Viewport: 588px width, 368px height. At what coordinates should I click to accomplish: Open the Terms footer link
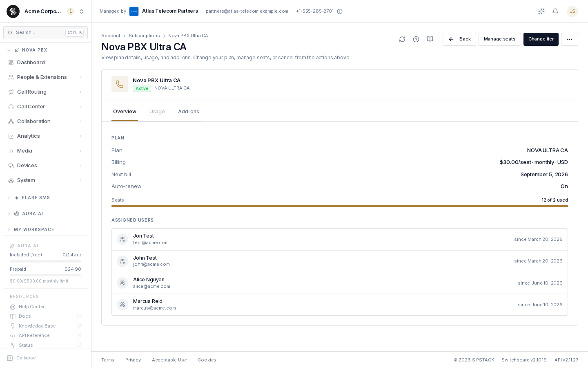click(x=108, y=360)
